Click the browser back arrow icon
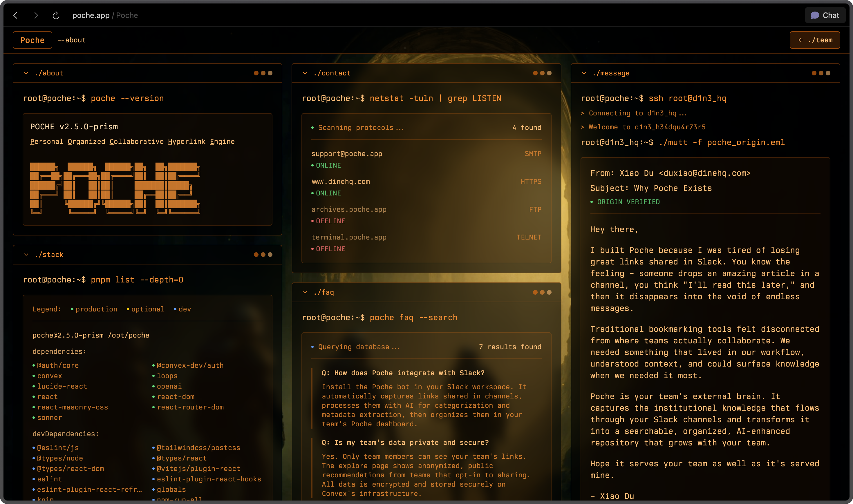The image size is (853, 504). (x=15, y=15)
